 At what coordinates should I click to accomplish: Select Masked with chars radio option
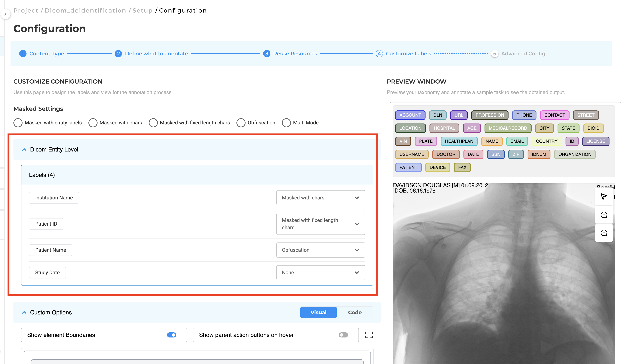click(93, 123)
